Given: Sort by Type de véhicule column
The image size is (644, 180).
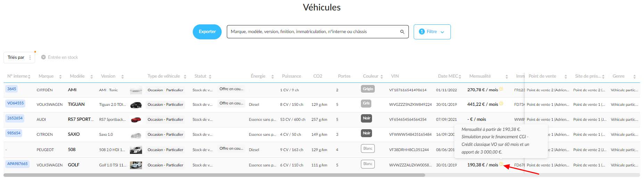Looking at the screenshot, I should [x=185, y=77].
